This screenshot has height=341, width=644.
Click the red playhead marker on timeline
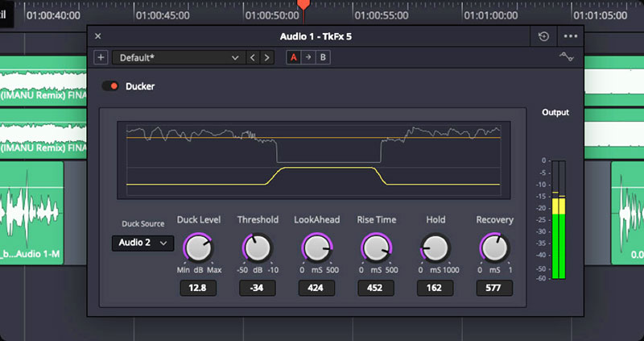tap(303, 5)
